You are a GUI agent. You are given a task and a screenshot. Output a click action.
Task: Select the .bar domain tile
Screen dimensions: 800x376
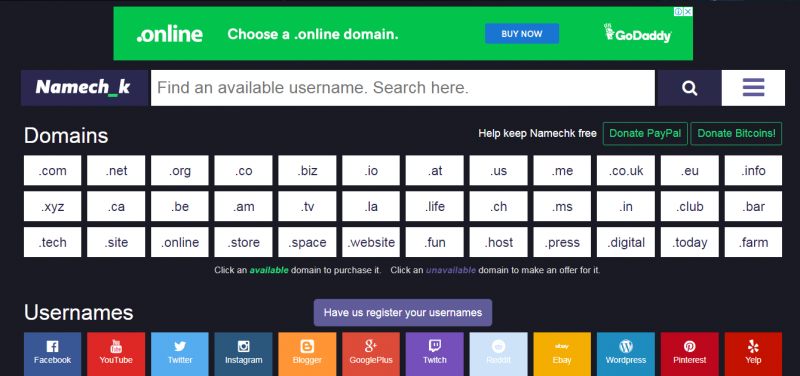tap(753, 206)
